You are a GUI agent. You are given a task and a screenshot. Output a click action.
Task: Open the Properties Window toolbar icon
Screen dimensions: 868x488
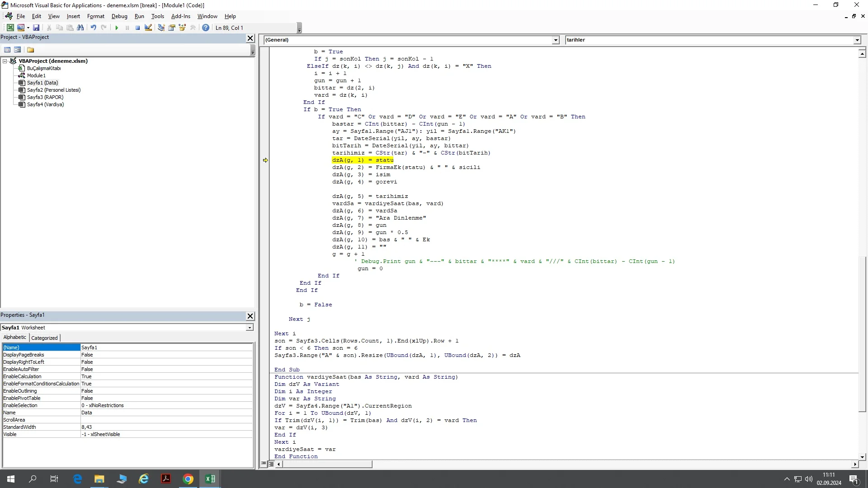click(x=172, y=28)
